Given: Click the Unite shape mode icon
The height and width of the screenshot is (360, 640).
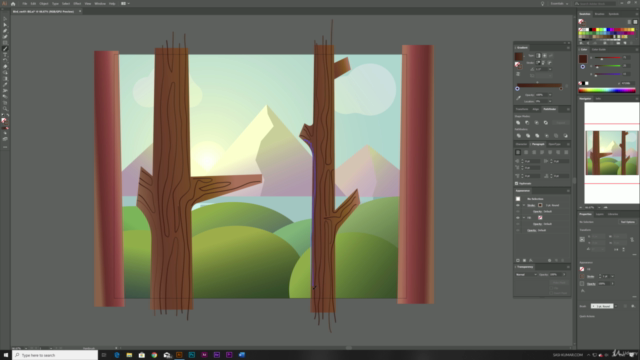Looking at the screenshot, I should coord(518,122).
